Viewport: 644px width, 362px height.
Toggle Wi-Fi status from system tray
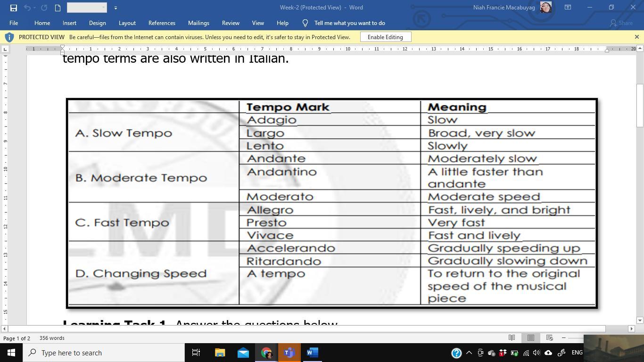(x=526, y=353)
